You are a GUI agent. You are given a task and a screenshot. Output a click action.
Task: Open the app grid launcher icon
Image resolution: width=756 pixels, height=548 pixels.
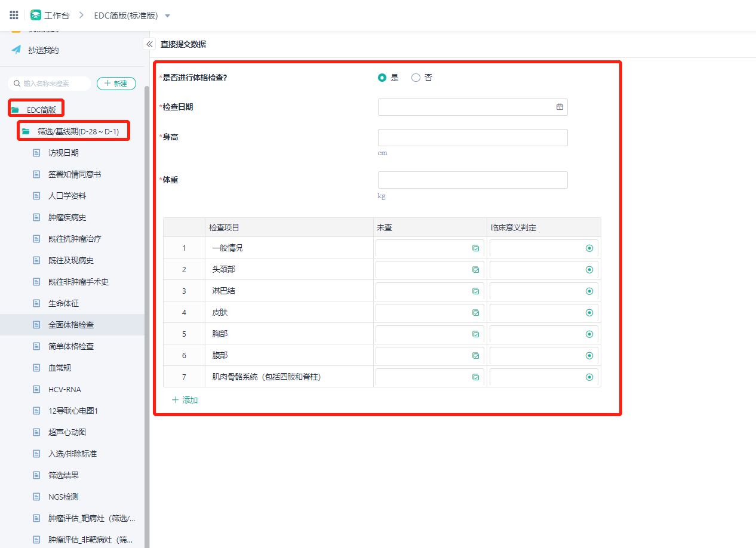pyautogui.click(x=14, y=15)
